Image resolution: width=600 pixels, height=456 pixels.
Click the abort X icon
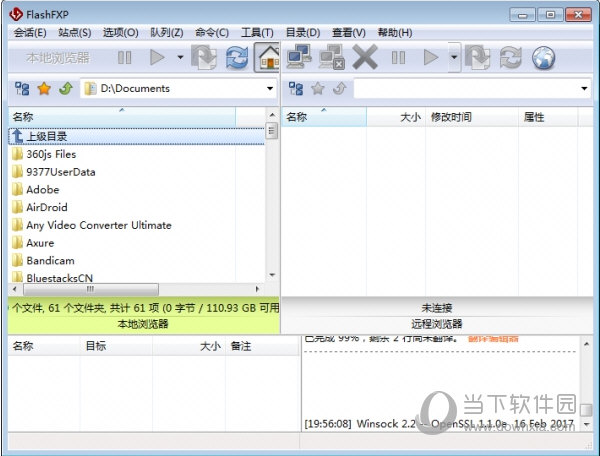[x=365, y=57]
